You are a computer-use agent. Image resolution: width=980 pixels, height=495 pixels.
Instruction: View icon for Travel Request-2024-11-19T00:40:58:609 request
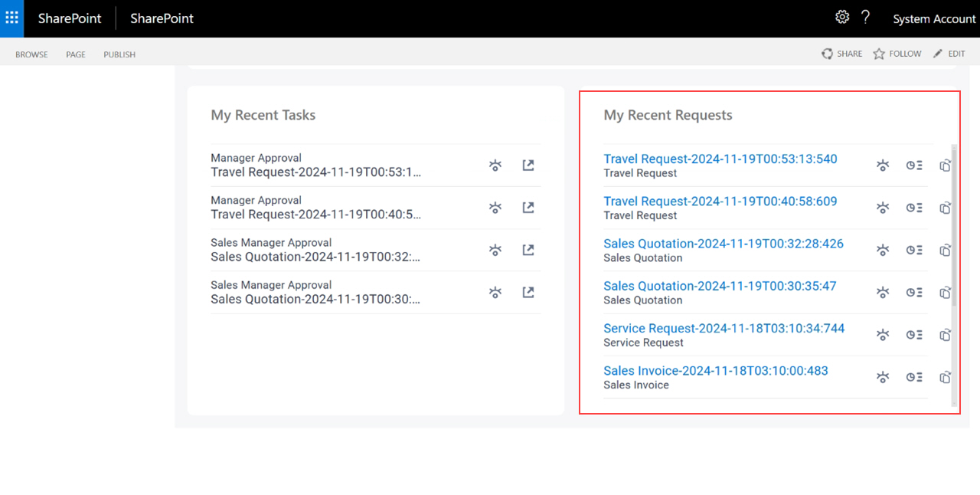coord(883,207)
